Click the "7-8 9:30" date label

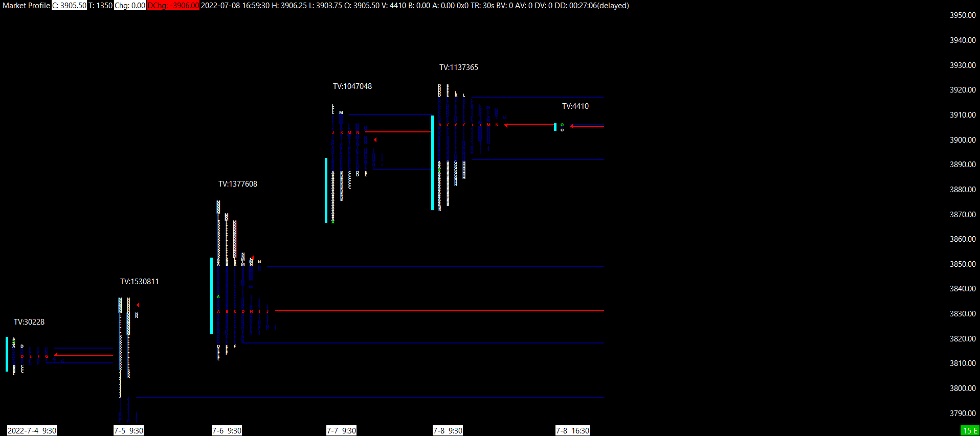click(448, 430)
